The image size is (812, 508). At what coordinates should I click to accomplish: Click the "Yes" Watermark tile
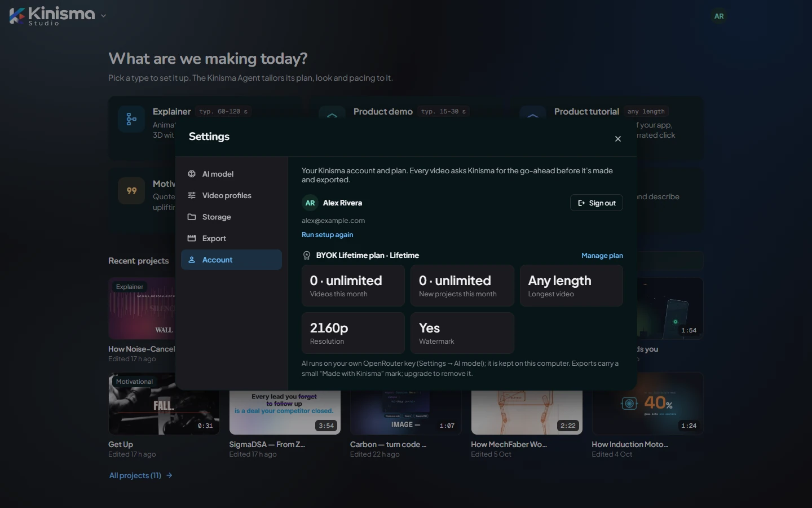(462, 333)
